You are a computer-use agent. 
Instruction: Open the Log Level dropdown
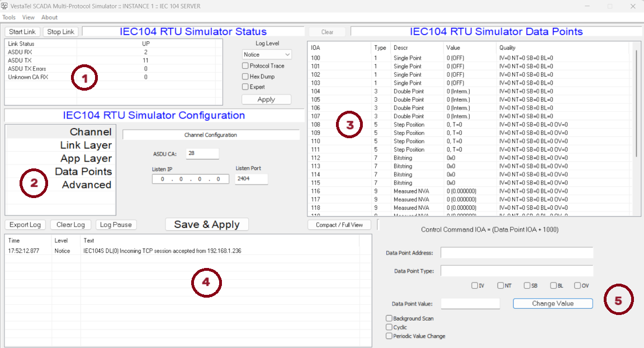coord(267,54)
